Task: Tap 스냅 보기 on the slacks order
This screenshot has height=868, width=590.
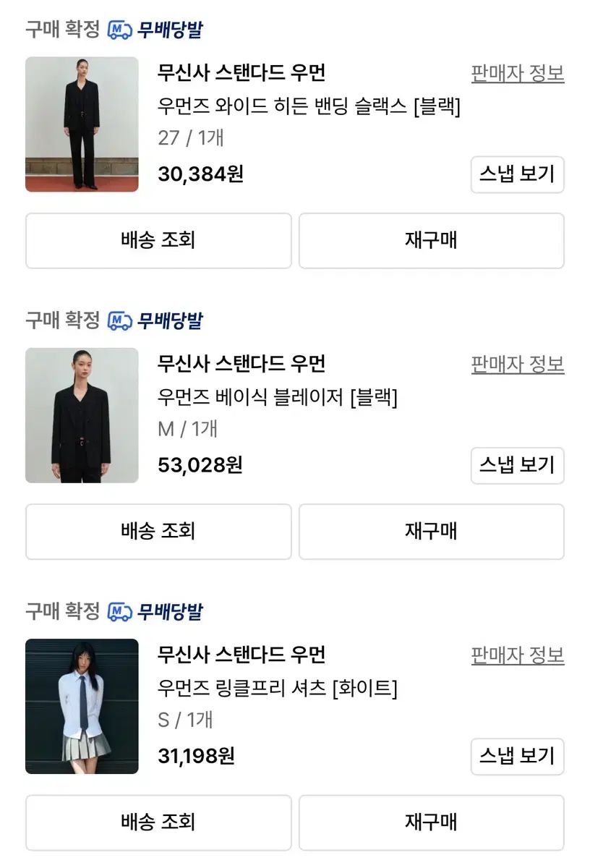Action: pos(517,174)
